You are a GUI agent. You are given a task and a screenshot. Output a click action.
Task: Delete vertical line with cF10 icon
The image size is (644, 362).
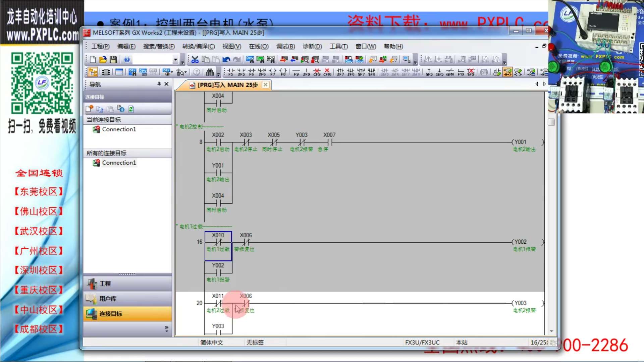(327, 72)
